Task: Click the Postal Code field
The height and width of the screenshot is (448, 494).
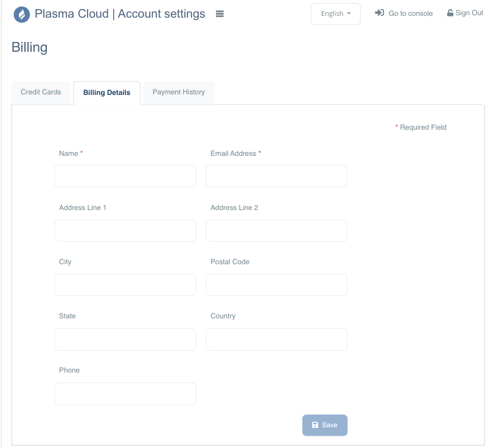Action: (277, 285)
